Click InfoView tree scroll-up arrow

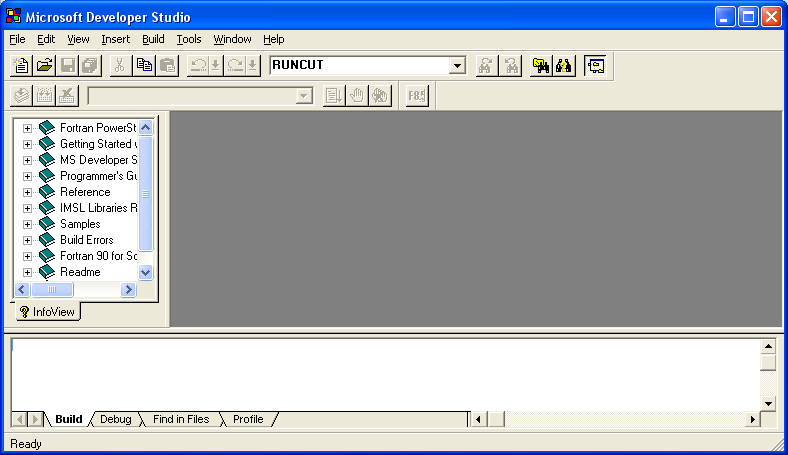pos(146,127)
